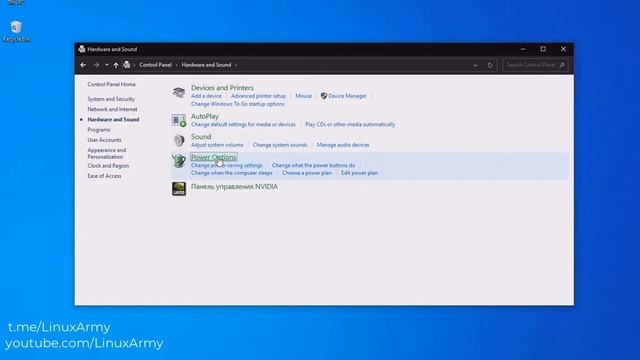Screen dimensions: 640x360
Task: Click Change what the power buttons do
Action: (x=313, y=165)
